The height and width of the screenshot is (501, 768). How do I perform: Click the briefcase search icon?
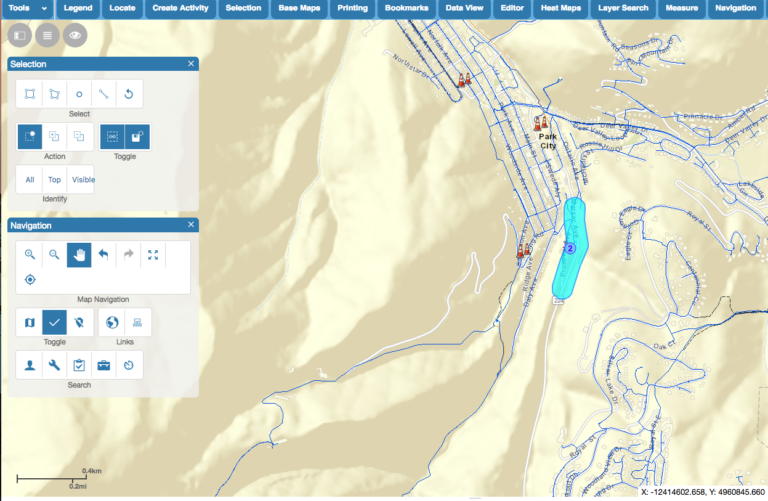[103, 365]
